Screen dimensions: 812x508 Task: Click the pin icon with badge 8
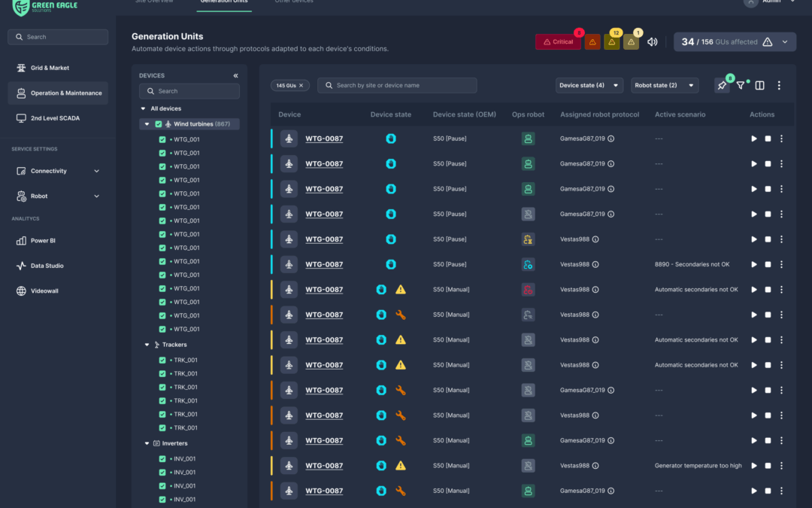coord(722,86)
